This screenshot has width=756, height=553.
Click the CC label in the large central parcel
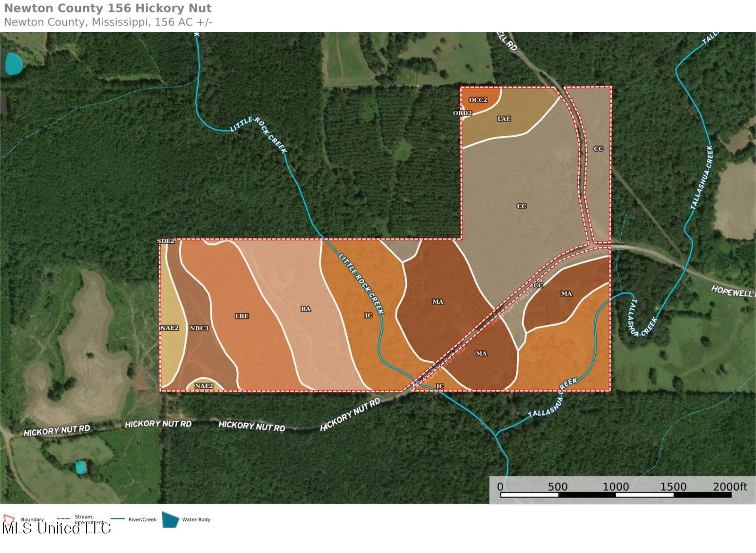pyautogui.click(x=522, y=206)
